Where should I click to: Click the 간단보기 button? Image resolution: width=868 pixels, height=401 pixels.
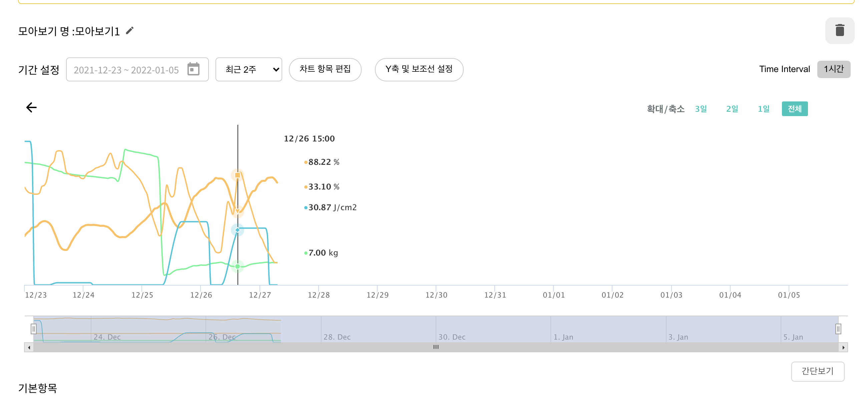pos(817,371)
